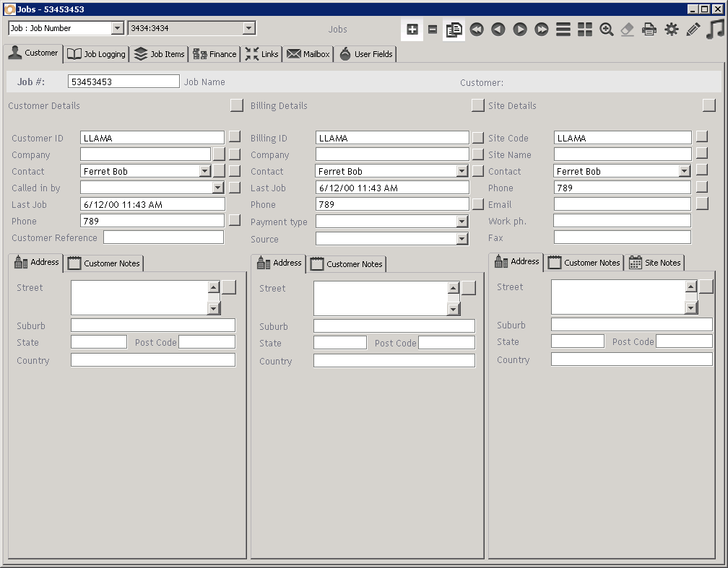The image size is (728, 568).
Task: Open the find magnifier tool
Action: (x=607, y=30)
